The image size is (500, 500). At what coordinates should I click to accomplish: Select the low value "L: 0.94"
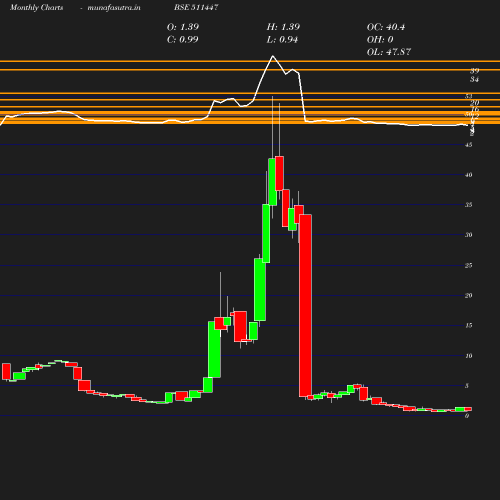282,40
